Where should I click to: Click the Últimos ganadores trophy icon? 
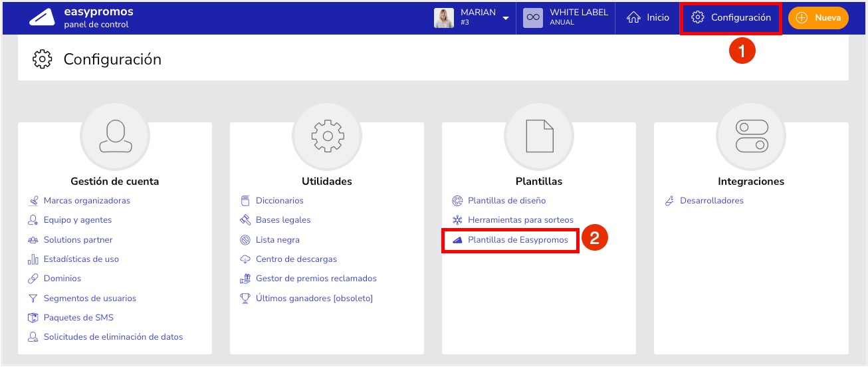(245, 299)
